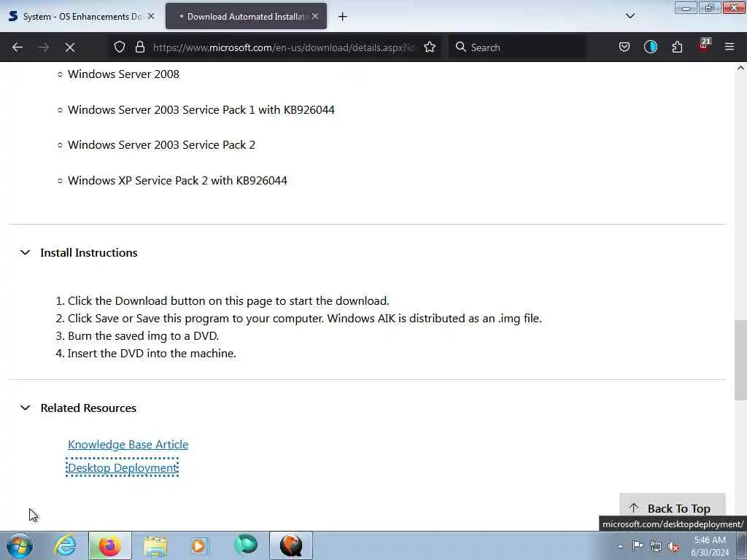Click step 3 Burn the saved img text
This screenshot has height=560, width=747.
click(144, 335)
